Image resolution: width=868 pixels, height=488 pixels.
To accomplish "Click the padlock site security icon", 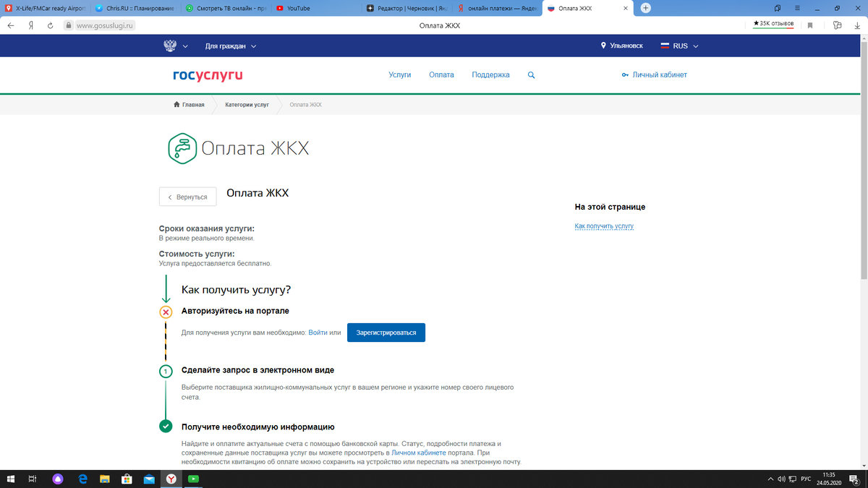I will [69, 25].
